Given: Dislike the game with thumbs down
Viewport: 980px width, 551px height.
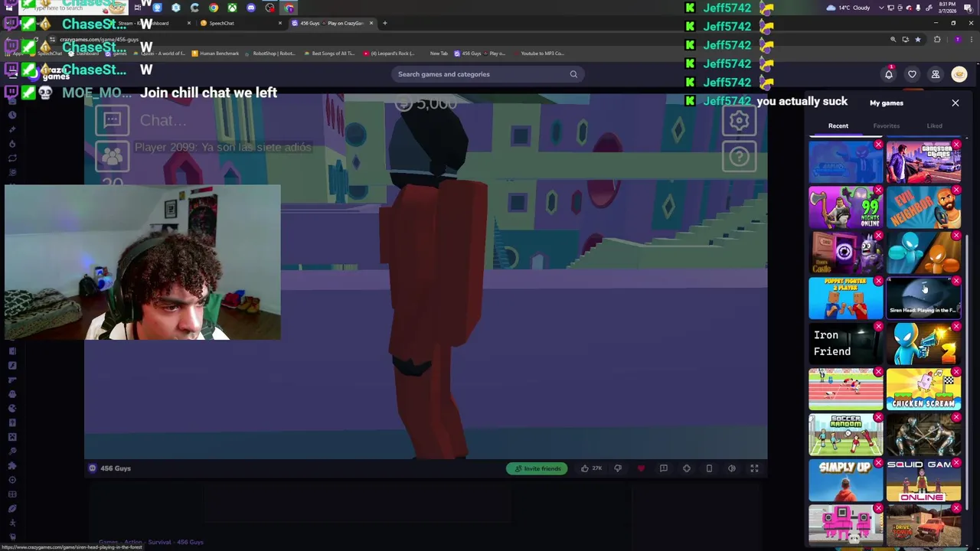Looking at the screenshot, I should click(x=618, y=468).
